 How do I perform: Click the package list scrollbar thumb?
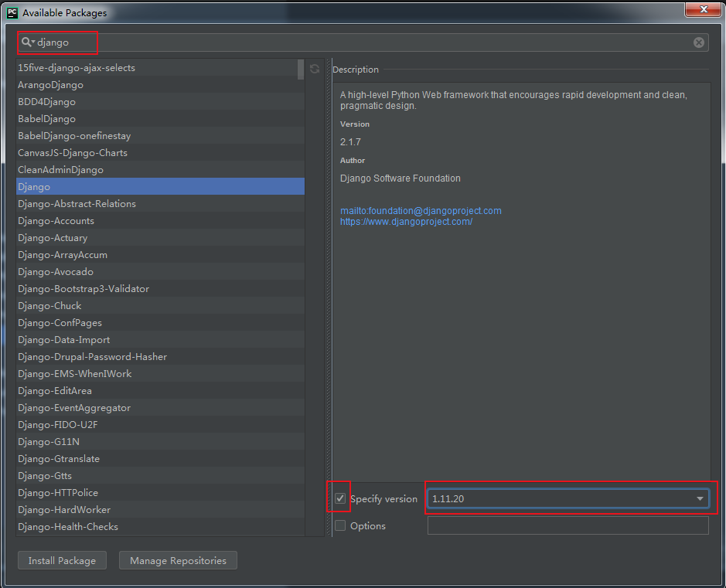(x=301, y=70)
